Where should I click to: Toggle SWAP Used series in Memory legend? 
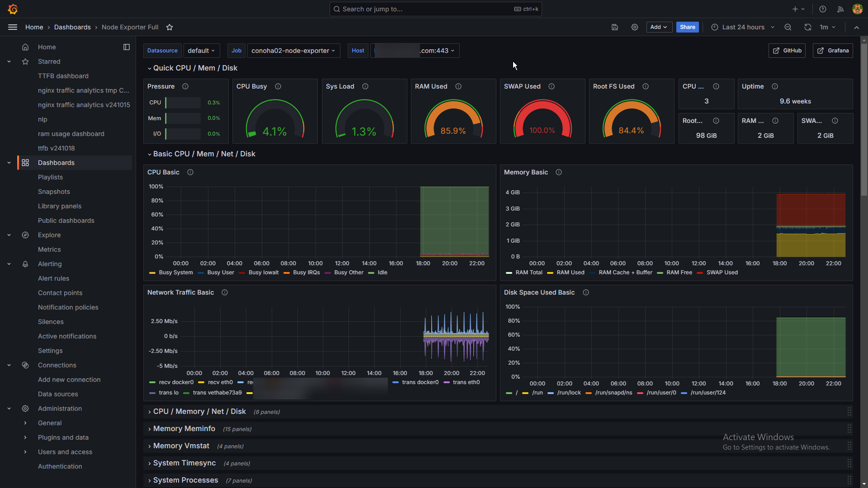(x=722, y=272)
